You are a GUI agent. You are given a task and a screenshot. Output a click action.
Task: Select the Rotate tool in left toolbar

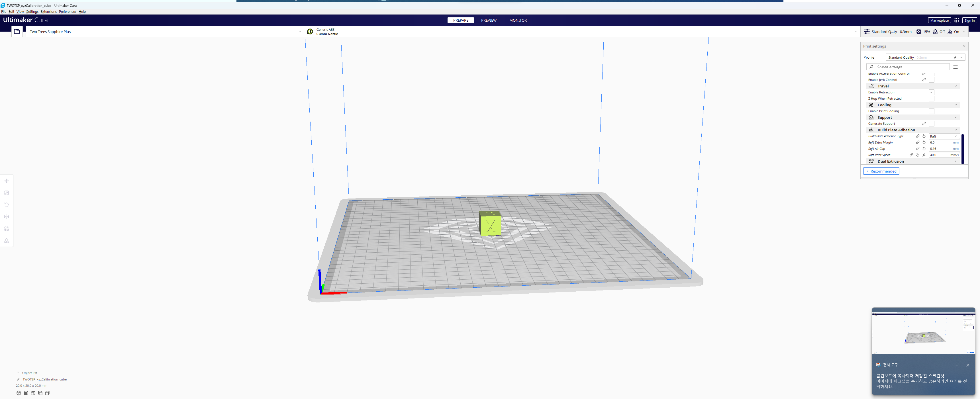pyautogui.click(x=7, y=205)
